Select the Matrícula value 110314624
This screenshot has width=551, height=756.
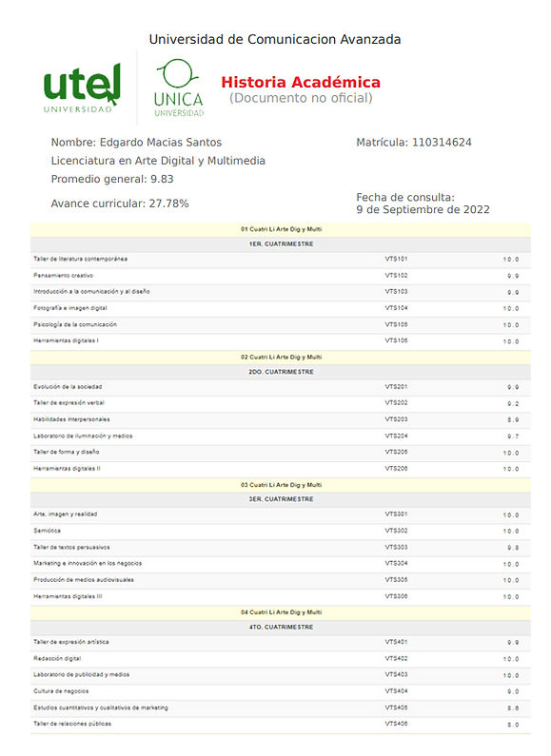coord(442,143)
